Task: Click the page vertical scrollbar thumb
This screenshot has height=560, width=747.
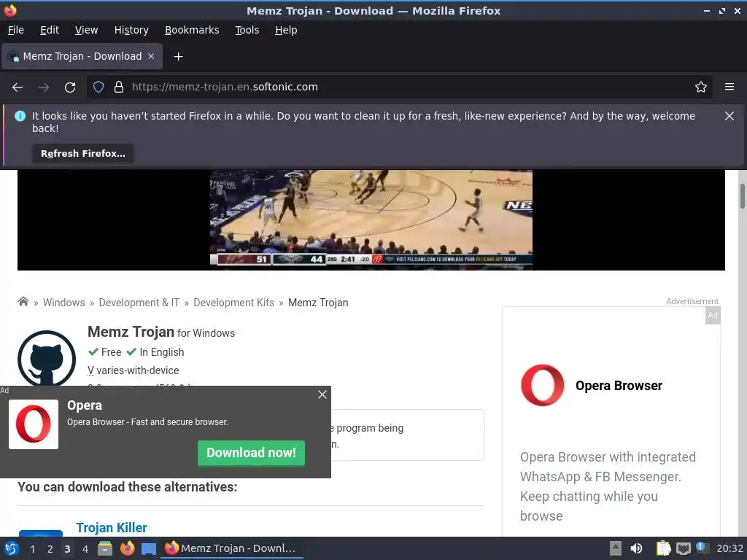Action: tap(742, 195)
